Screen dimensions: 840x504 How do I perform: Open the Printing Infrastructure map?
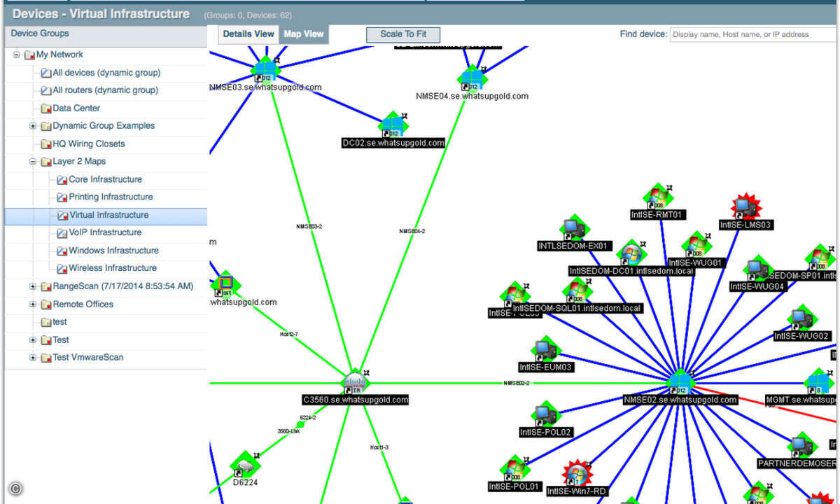(x=111, y=197)
